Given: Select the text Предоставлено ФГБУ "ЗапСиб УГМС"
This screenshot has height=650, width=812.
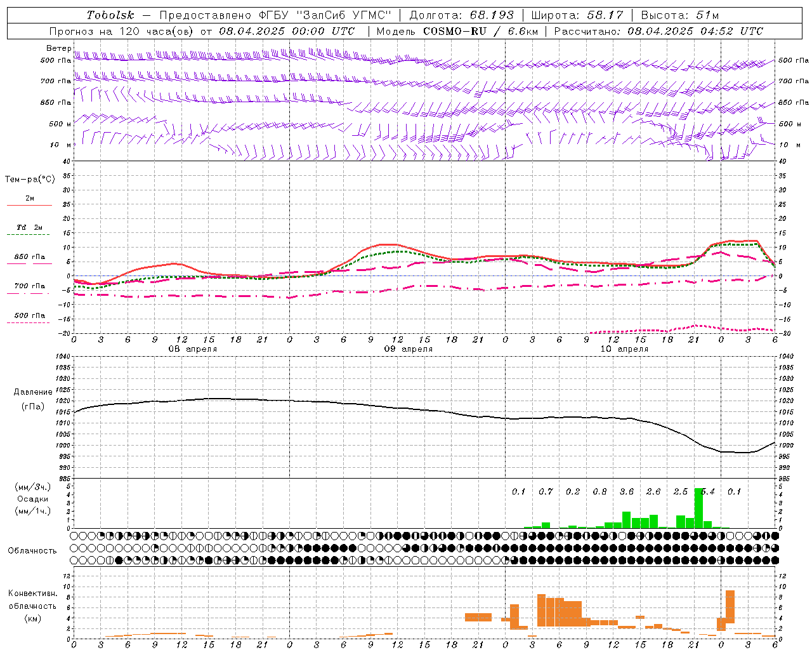Looking at the screenshot, I should 275,15.
